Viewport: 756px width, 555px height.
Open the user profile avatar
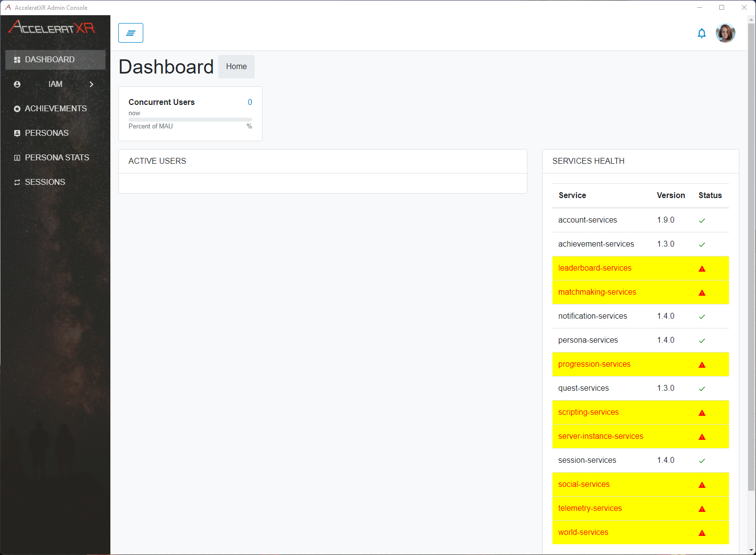pos(725,33)
